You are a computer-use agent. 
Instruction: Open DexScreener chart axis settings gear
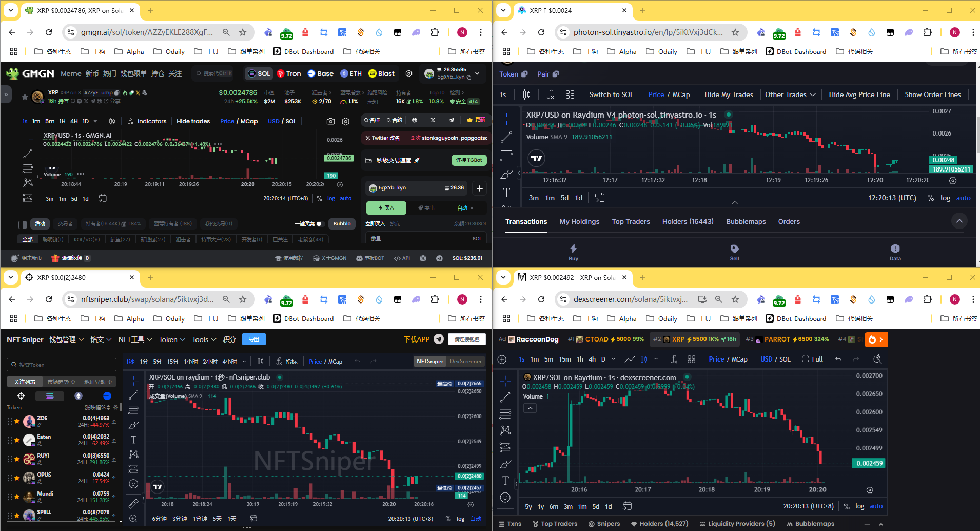tap(870, 490)
